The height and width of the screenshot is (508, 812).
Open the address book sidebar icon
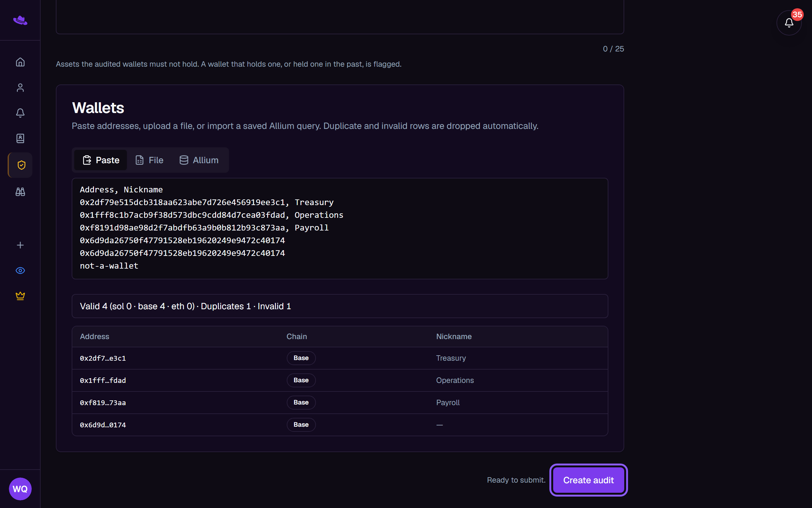pos(20,138)
